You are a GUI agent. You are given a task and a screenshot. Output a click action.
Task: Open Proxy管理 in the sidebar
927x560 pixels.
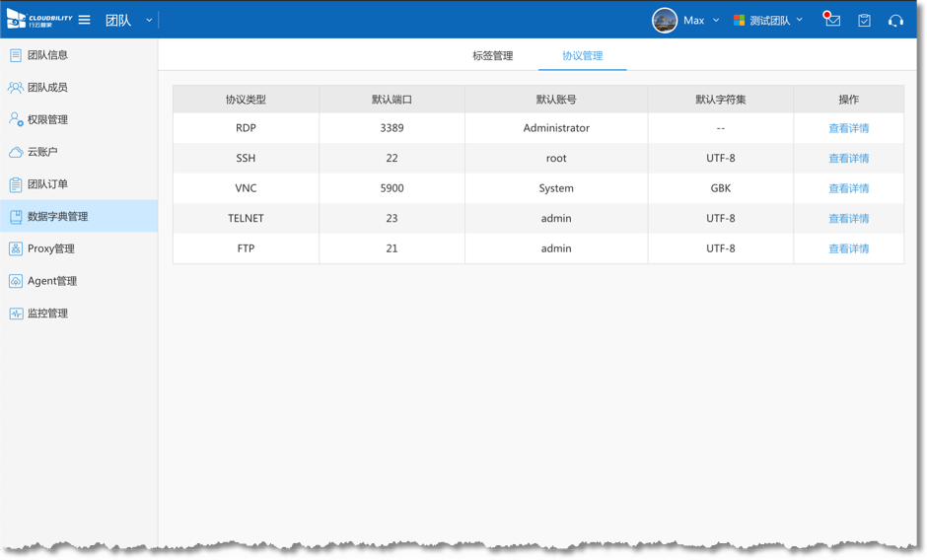pos(50,248)
